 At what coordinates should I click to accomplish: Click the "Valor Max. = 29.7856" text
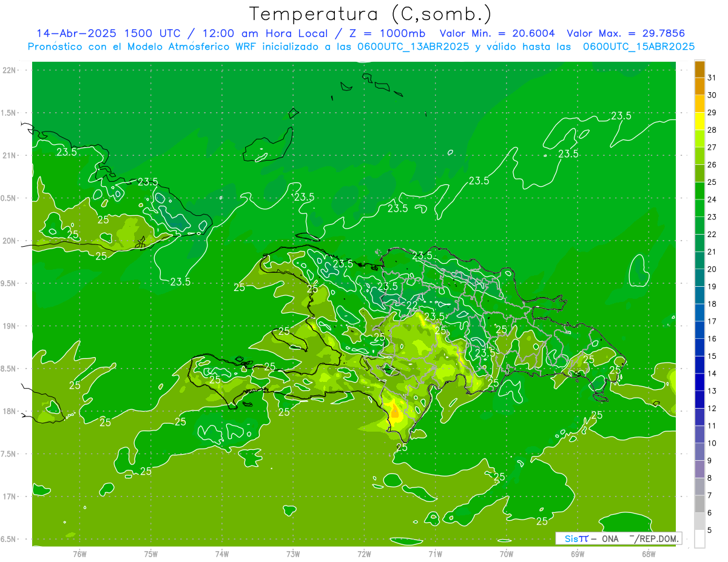tap(625, 33)
